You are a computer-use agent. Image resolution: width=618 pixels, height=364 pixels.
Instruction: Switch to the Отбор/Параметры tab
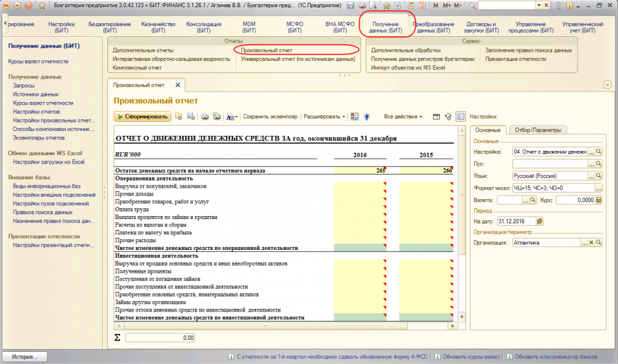[x=537, y=130]
